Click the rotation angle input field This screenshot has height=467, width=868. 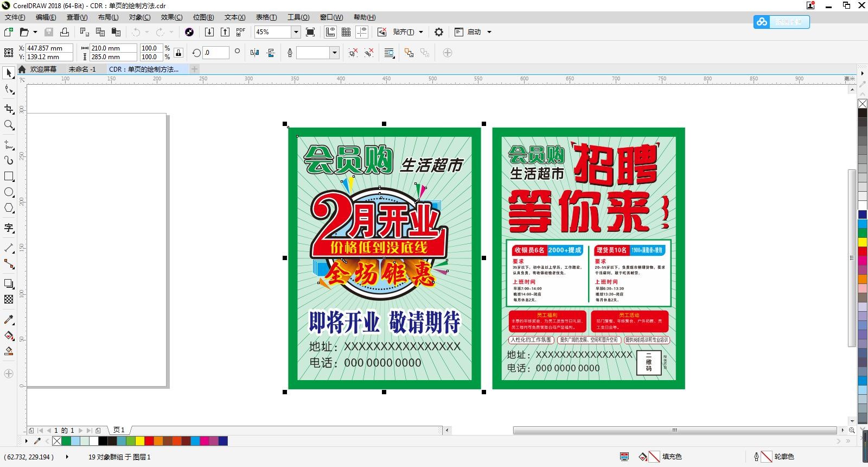(215, 53)
